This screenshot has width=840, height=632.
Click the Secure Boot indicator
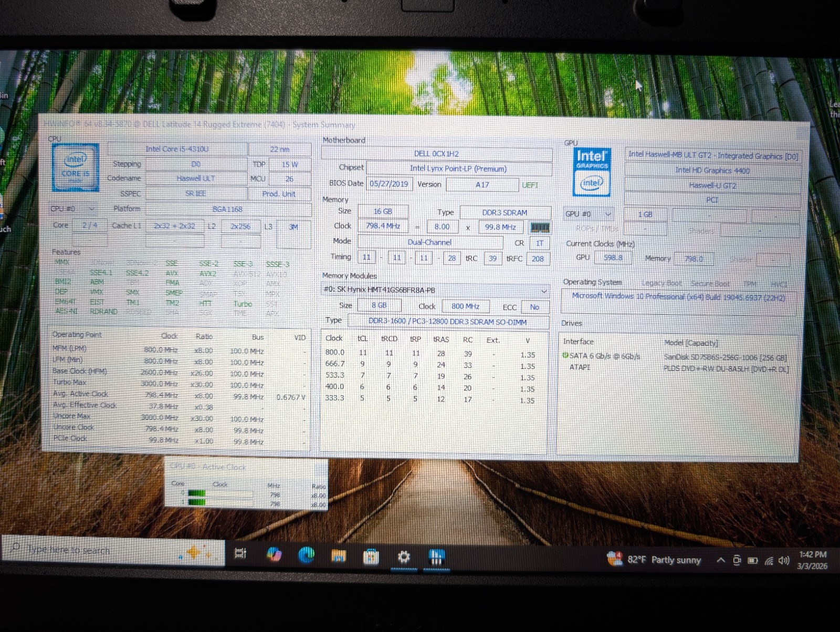[710, 283]
